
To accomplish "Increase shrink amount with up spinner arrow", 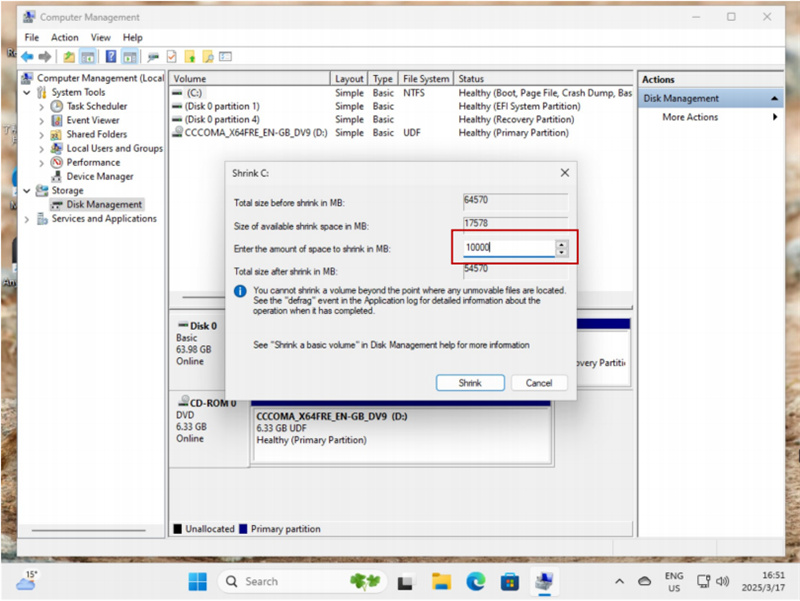I will click(562, 244).
